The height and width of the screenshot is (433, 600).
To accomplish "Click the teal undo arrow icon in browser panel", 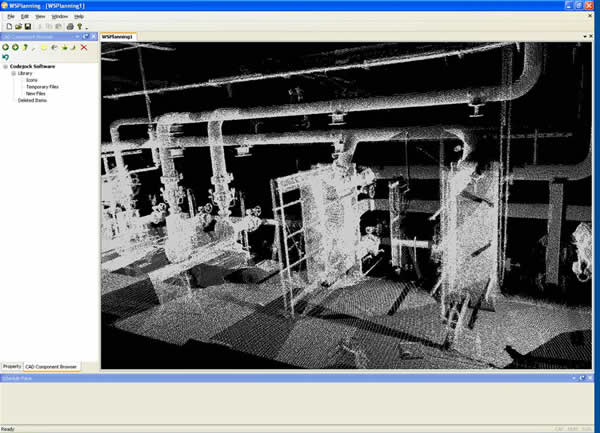I will [x=6, y=57].
